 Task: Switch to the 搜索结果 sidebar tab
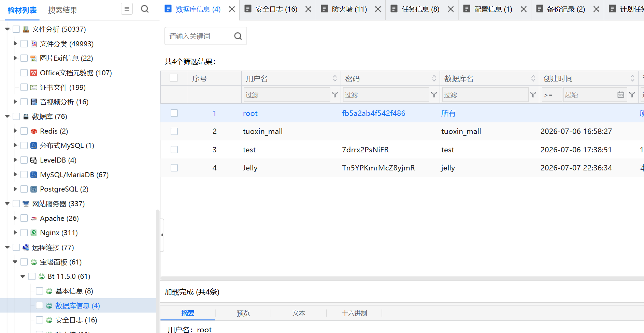62,10
